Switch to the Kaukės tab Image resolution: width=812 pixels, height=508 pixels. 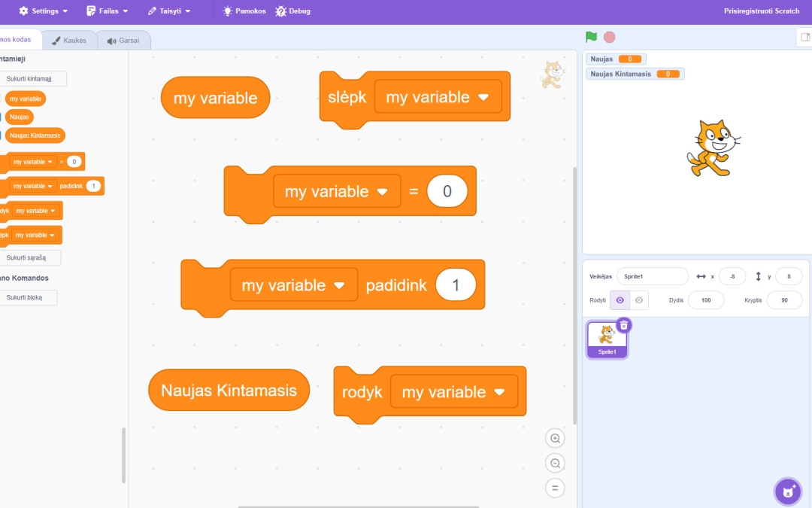[x=69, y=41]
